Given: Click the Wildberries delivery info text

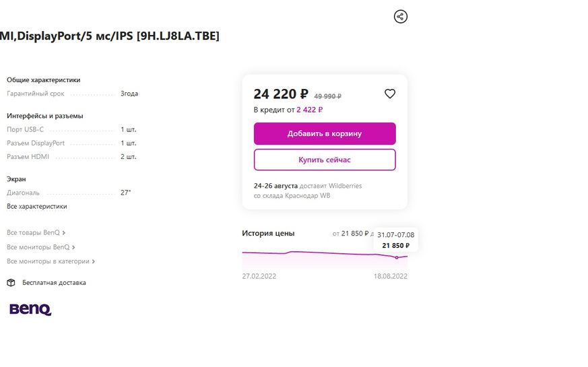Looking at the screenshot, I should point(308,191).
